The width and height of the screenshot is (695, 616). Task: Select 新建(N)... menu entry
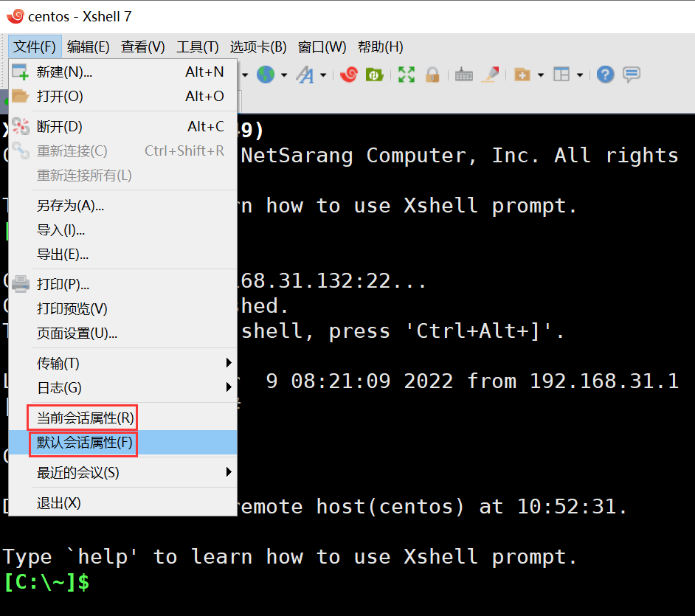tap(123, 72)
